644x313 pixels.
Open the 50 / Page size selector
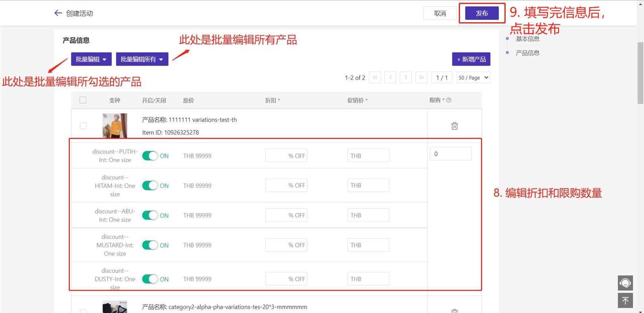click(473, 77)
